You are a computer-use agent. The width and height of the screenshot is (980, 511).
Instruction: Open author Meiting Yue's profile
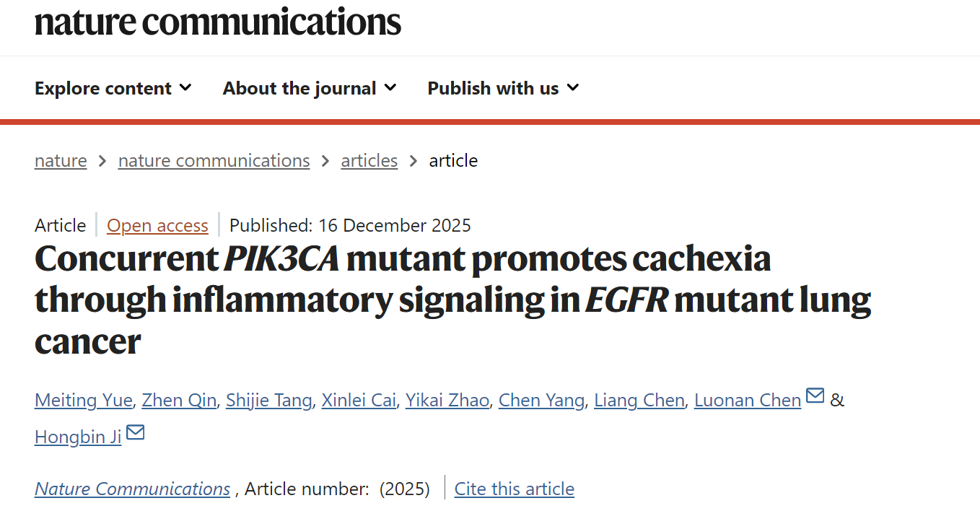[x=83, y=400]
